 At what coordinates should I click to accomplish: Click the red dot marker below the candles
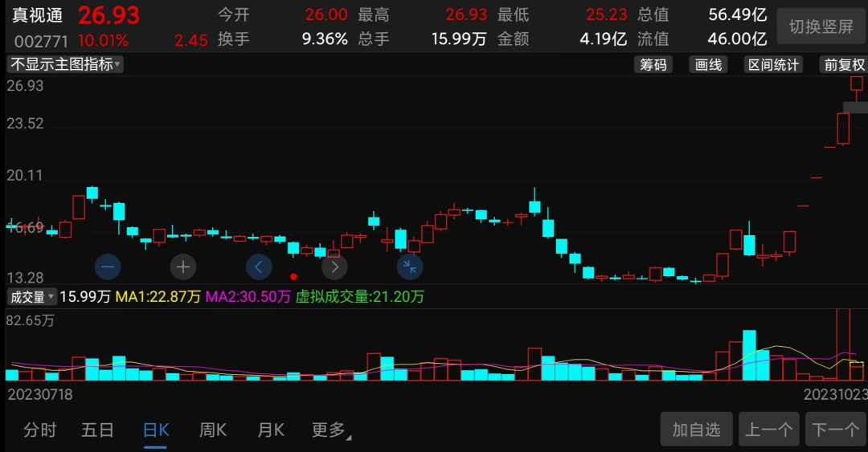tap(293, 277)
